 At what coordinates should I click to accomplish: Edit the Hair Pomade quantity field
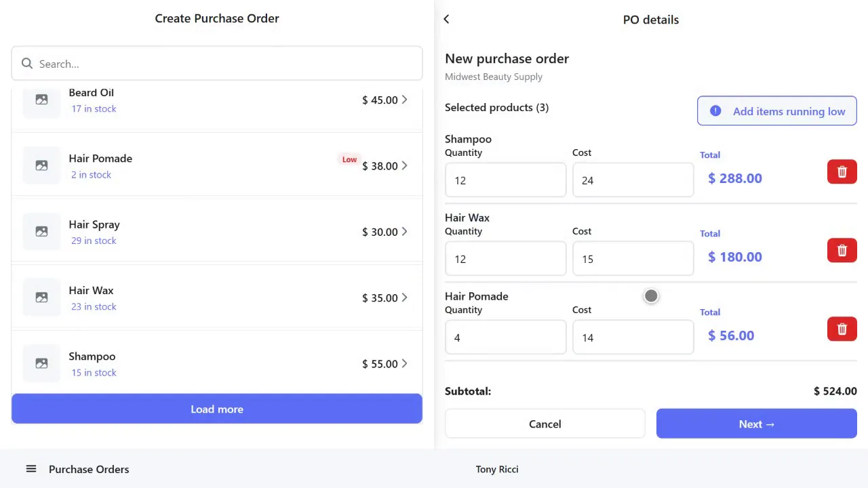tap(506, 338)
